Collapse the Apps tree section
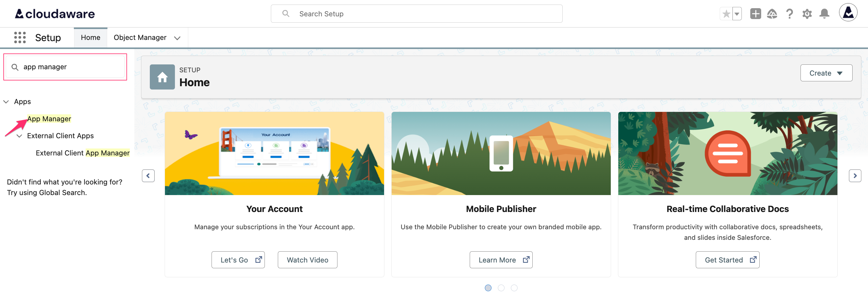This screenshot has width=868, height=300. pos(6,102)
